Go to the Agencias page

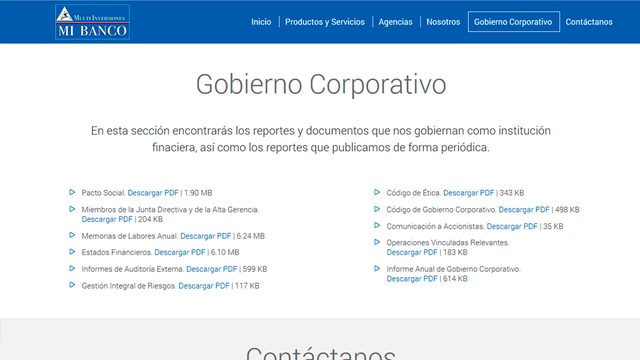[396, 22]
